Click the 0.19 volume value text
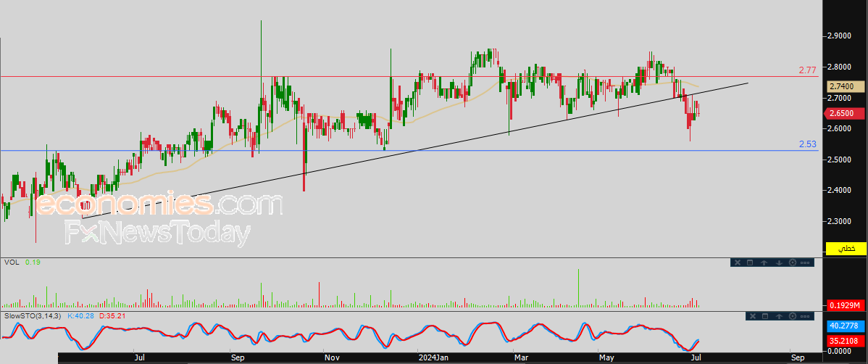Screen dimensions: 868x364 click(32, 262)
